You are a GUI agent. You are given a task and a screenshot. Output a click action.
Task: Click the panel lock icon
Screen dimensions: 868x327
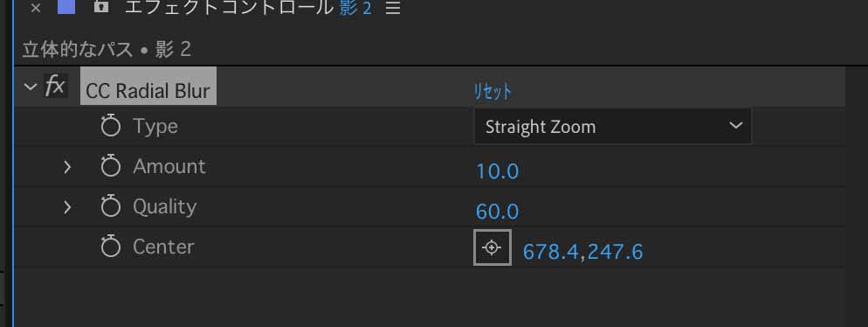100,5
